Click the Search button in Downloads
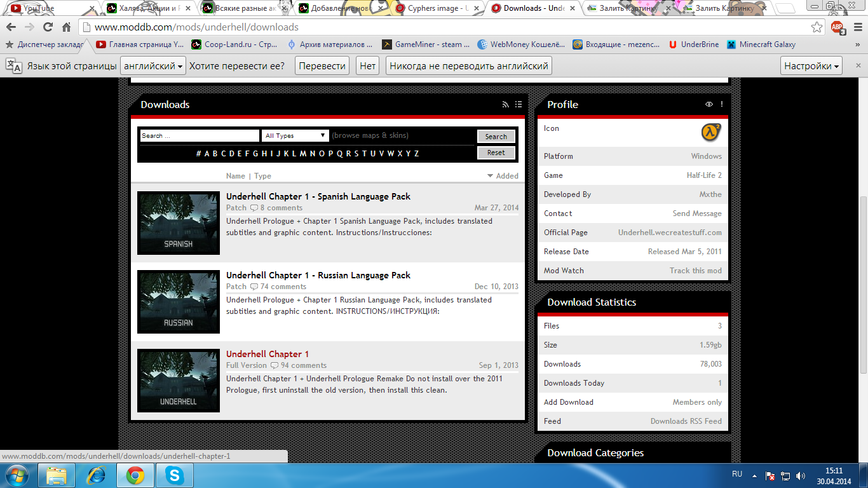Screen dimensions: 868x488 pos(496,136)
